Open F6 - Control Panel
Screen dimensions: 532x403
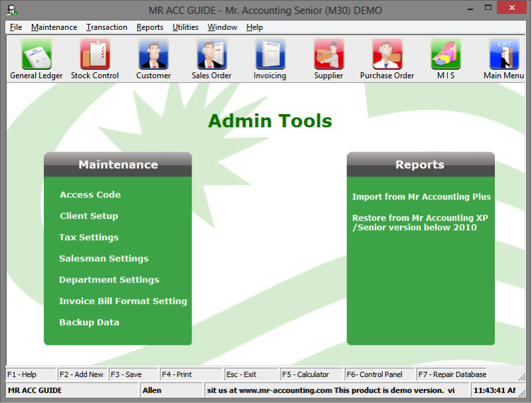[379, 374]
